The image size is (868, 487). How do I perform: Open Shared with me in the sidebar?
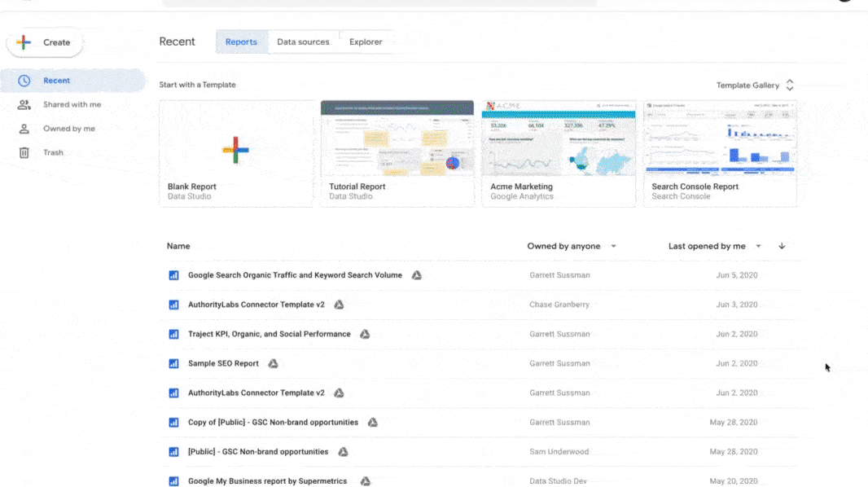(x=73, y=104)
